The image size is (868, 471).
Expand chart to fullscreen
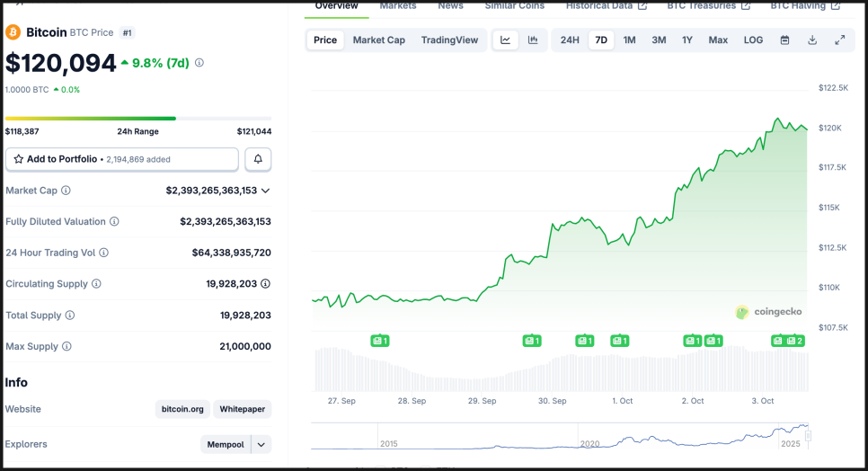pyautogui.click(x=839, y=40)
